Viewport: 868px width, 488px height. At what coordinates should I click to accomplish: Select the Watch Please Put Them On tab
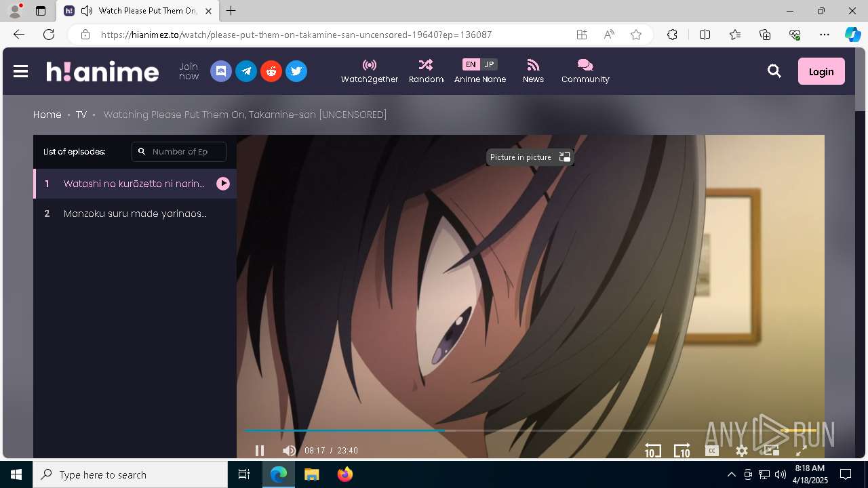coord(138,11)
